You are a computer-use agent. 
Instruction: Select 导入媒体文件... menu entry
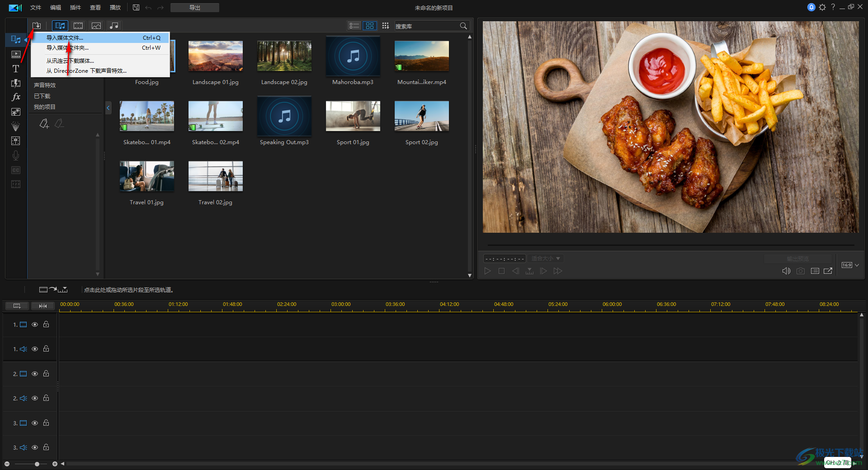100,38
